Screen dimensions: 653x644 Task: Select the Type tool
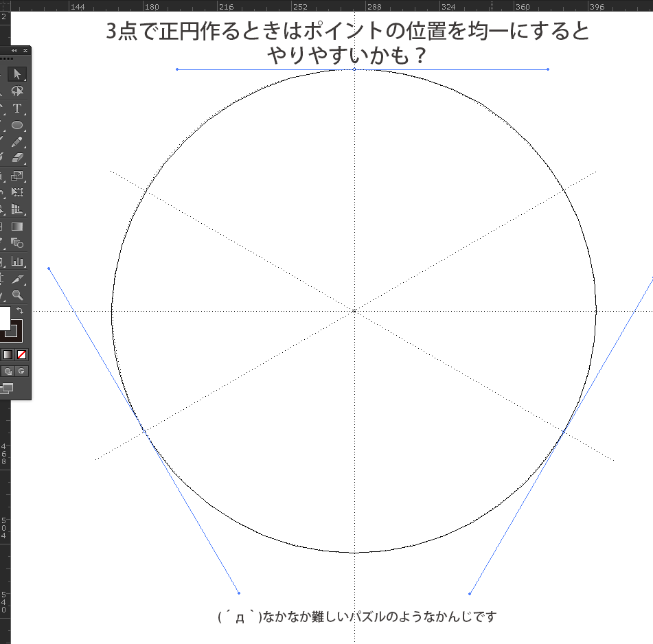click(x=17, y=108)
